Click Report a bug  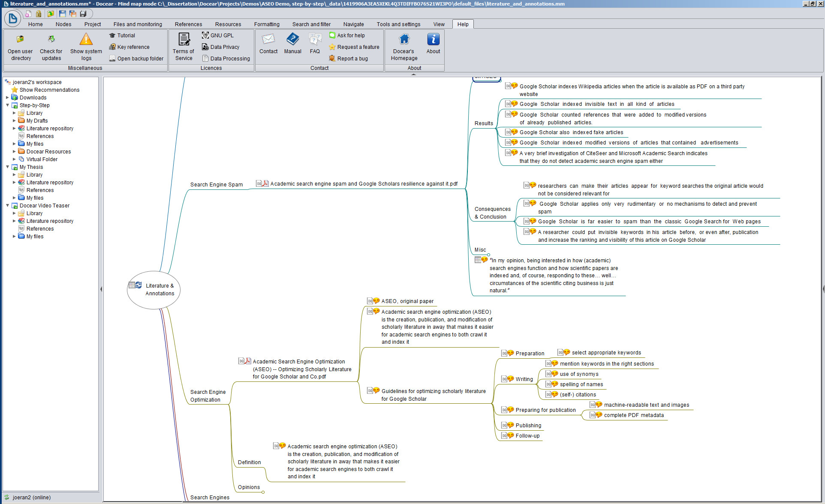[x=349, y=59]
